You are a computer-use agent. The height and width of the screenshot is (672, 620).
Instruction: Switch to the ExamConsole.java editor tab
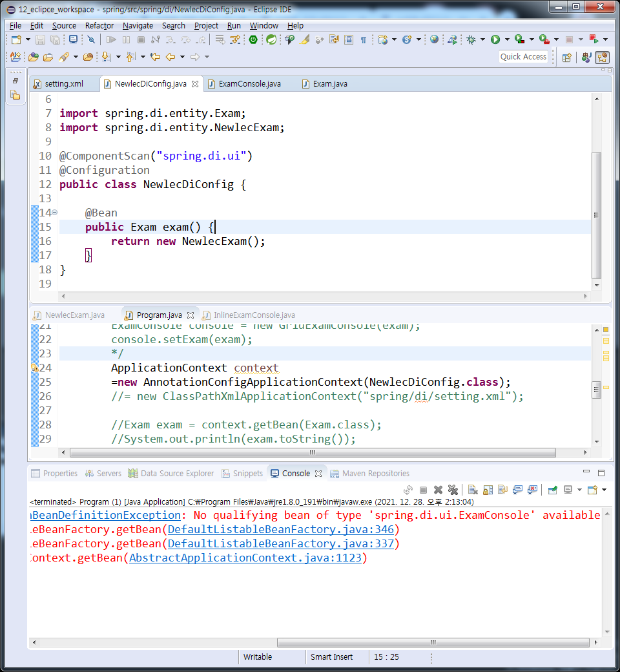tap(249, 84)
